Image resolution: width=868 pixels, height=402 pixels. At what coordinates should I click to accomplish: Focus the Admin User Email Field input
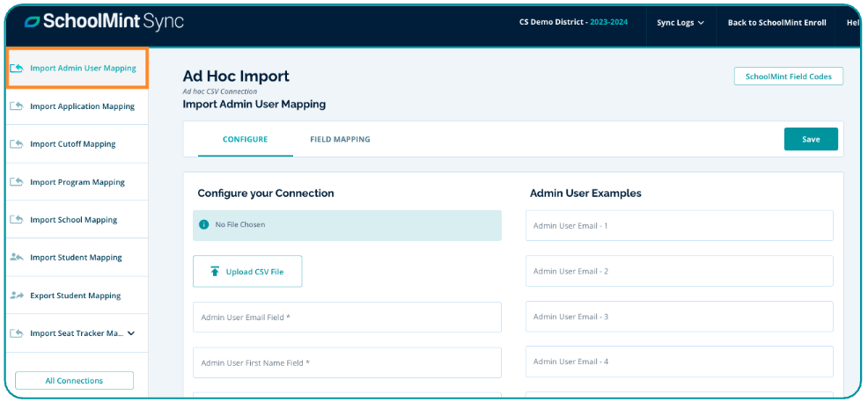click(347, 318)
